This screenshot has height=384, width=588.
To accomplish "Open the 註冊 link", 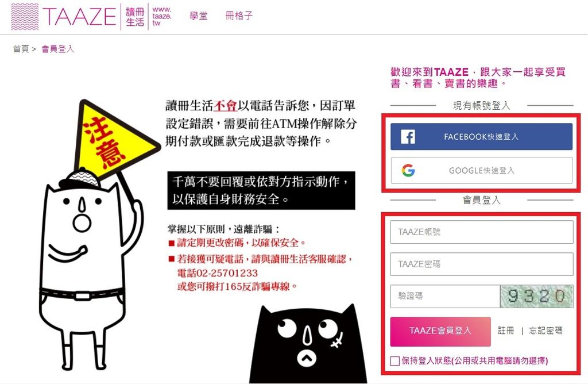I will click(506, 331).
